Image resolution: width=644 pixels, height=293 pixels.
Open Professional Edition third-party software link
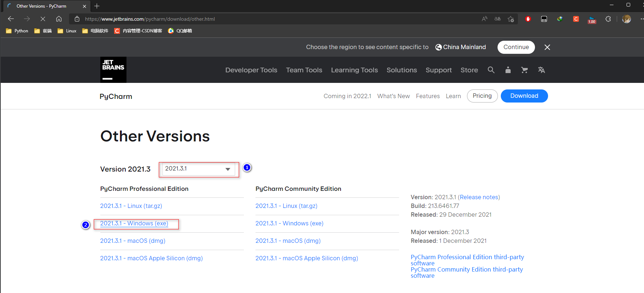[467, 260]
